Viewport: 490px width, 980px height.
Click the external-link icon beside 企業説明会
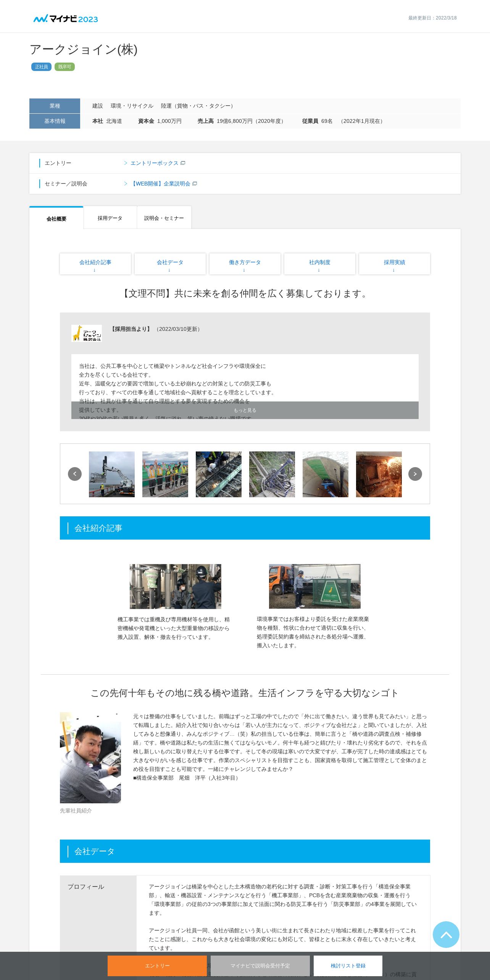pos(195,184)
